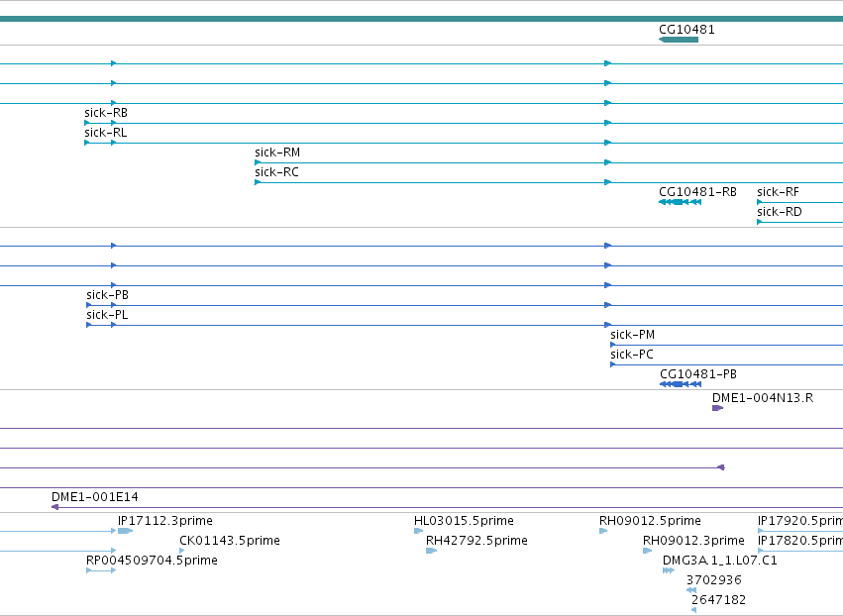Click the RH09012.3prime label
Viewport: 843px width, 616px height.
tap(694, 541)
